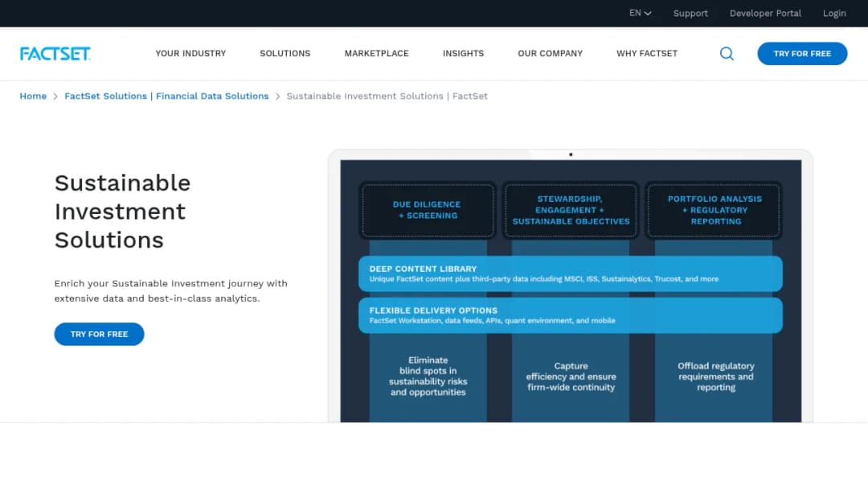Open the Solutions menu
Image resolution: width=868 pixels, height=489 pixels.
285,54
